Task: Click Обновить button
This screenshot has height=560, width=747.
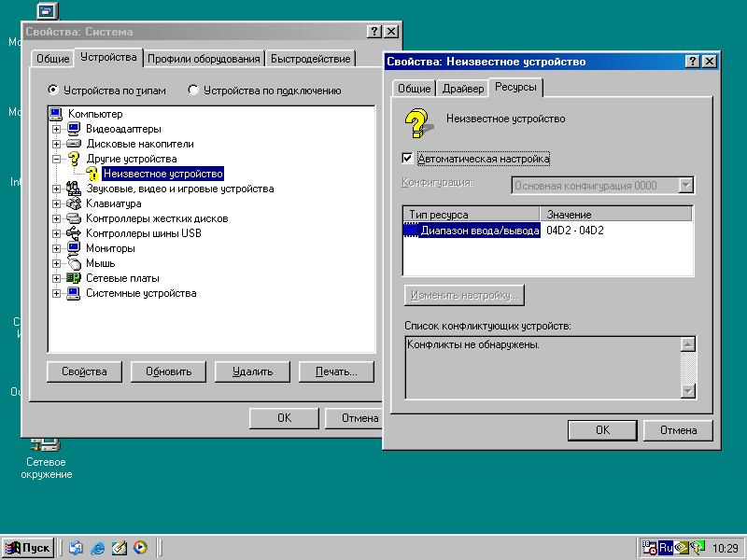Action: [x=168, y=371]
